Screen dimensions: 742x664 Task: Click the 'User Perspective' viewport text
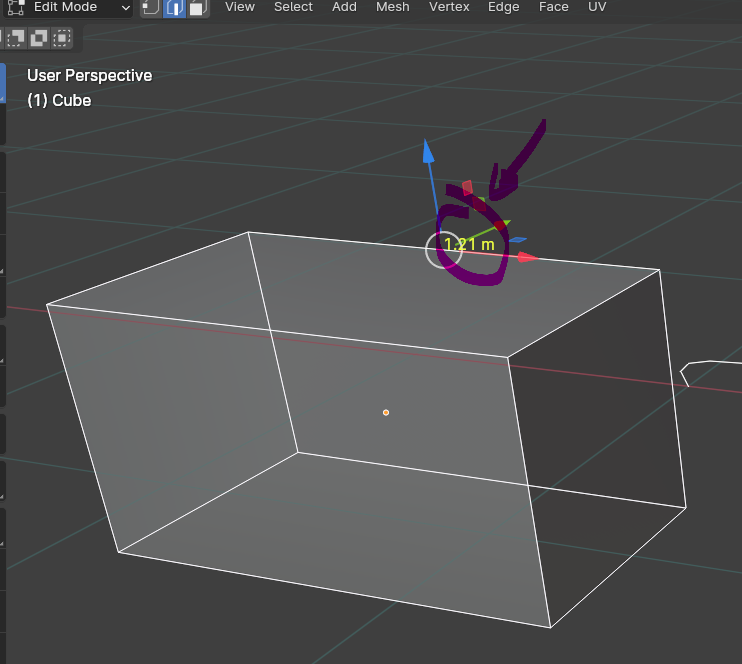tap(89, 75)
